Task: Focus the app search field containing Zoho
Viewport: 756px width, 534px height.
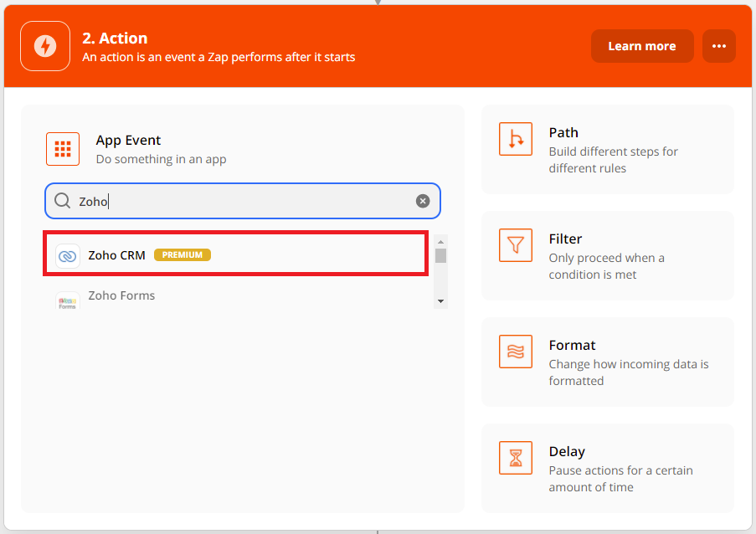Action: [x=243, y=201]
